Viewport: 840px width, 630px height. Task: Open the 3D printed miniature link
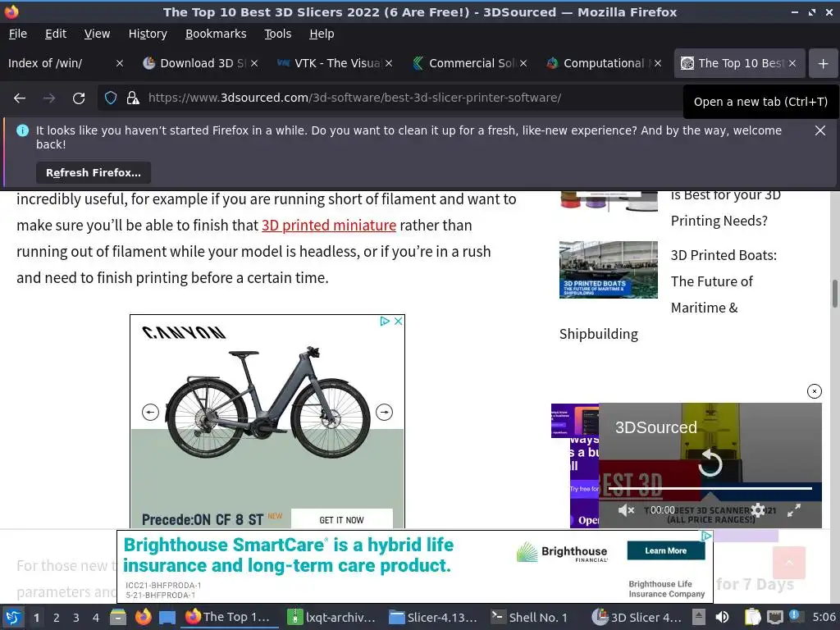[329, 226]
